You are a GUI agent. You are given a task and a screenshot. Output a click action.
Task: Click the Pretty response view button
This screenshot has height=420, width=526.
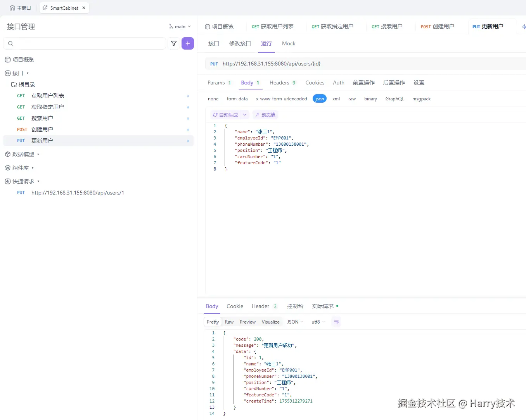(213, 322)
